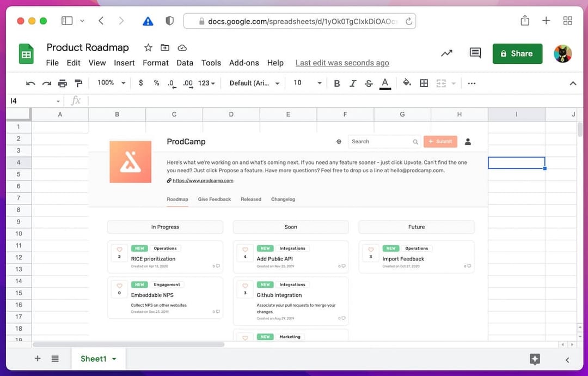Open the Google account avatar
Image resolution: width=588 pixels, height=376 pixels.
pos(562,53)
